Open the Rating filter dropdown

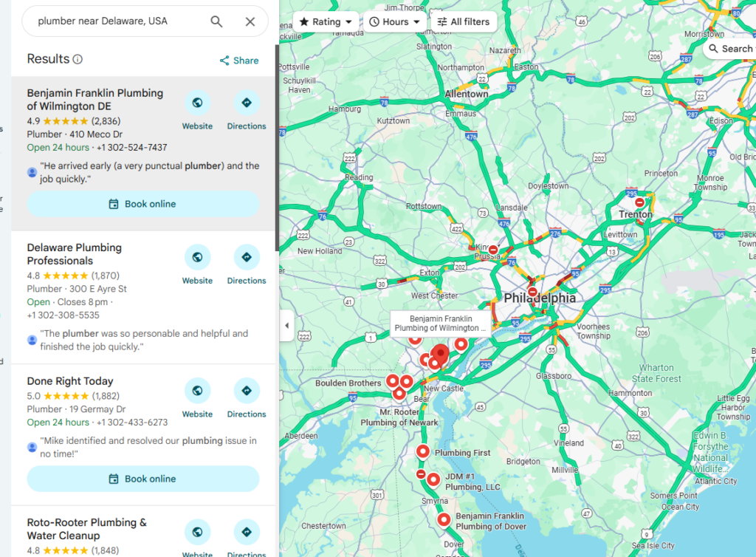[326, 21]
